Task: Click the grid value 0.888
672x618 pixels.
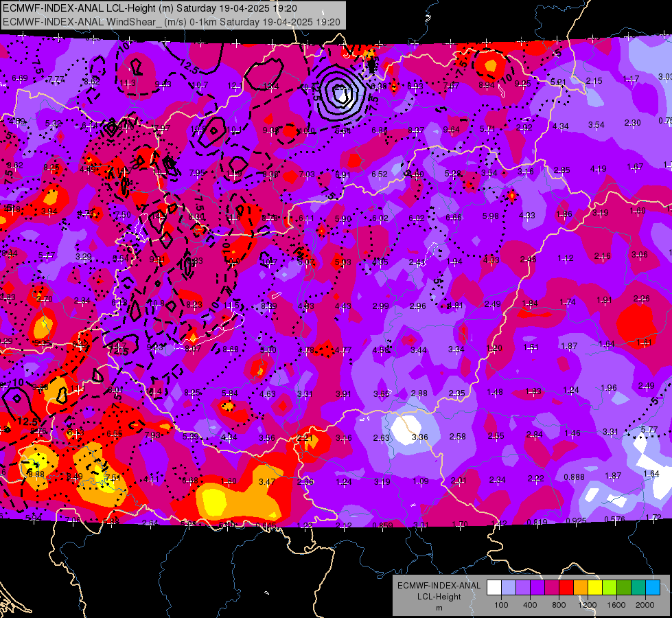Action: pyautogui.click(x=574, y=477)
